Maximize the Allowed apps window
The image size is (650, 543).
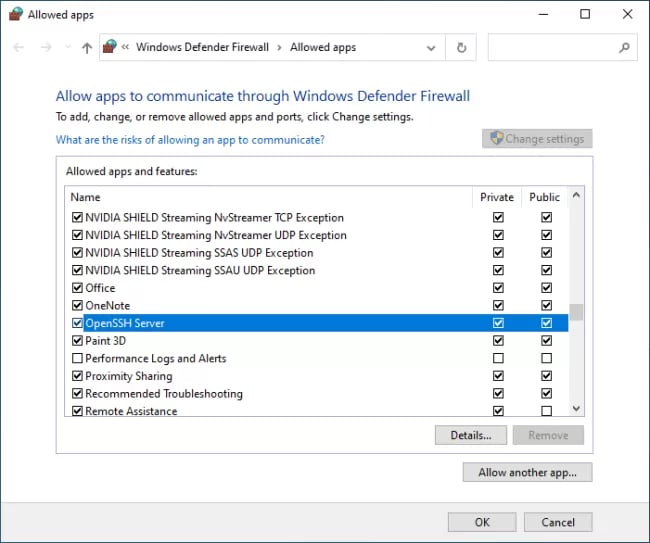(585, 15)
